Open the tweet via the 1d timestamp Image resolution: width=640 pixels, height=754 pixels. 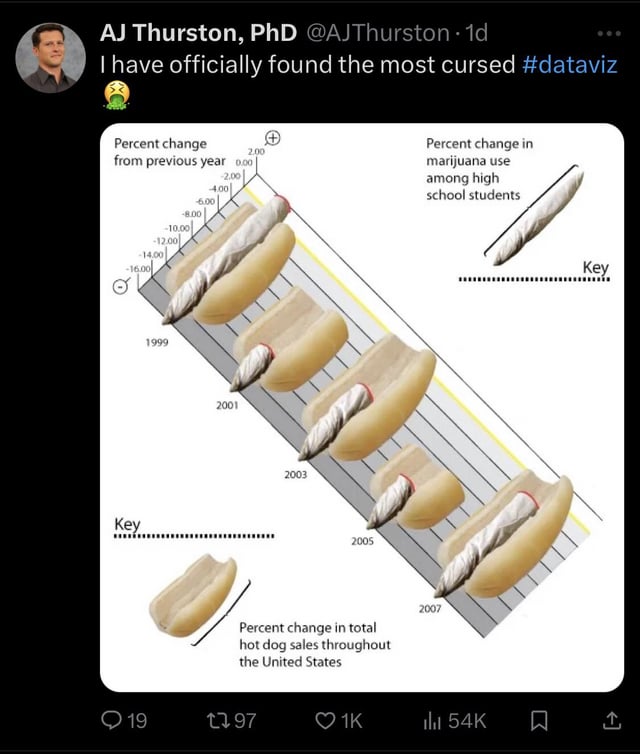pyautogui.click(x=476, y=33)
